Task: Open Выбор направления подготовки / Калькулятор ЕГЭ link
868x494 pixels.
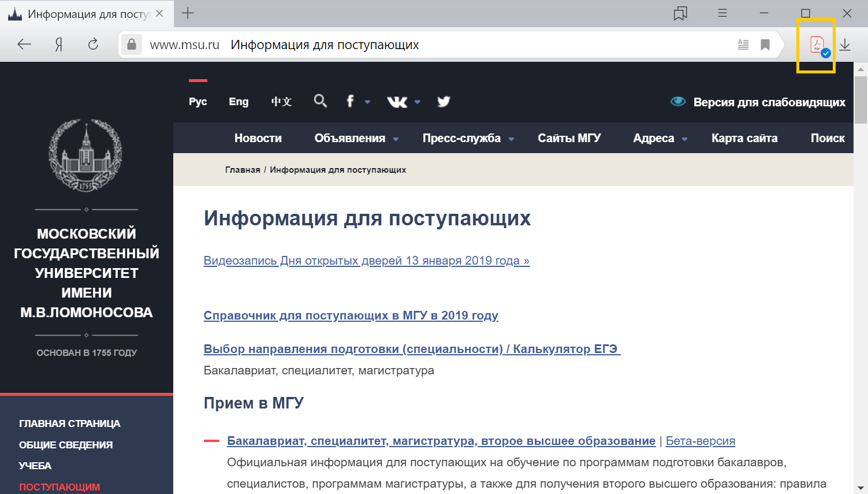Action: [412, 349]
